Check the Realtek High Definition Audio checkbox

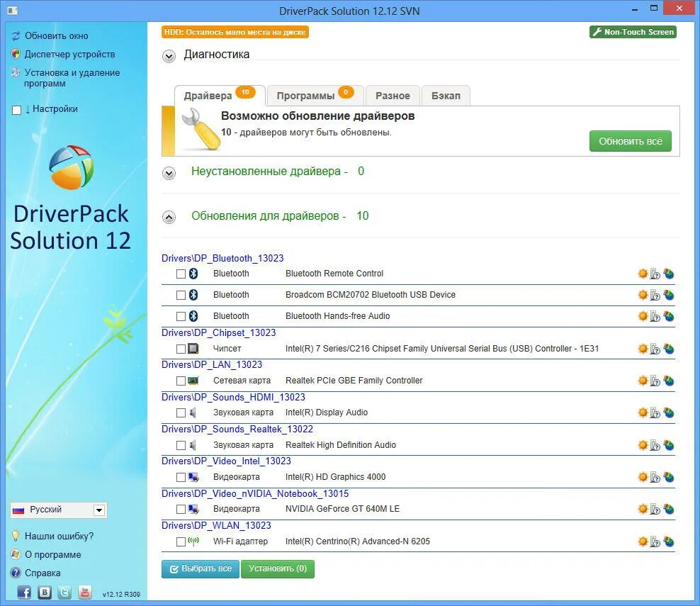[181, 445]
